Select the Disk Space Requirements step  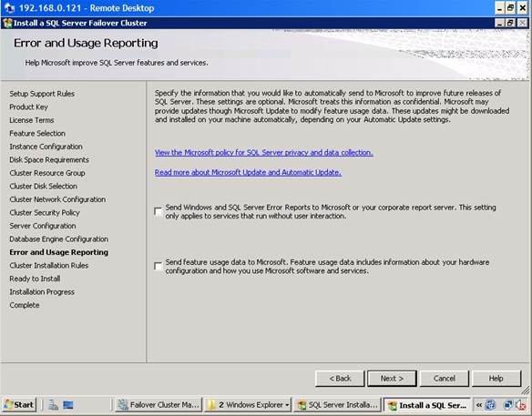click(x=49, y=159)
